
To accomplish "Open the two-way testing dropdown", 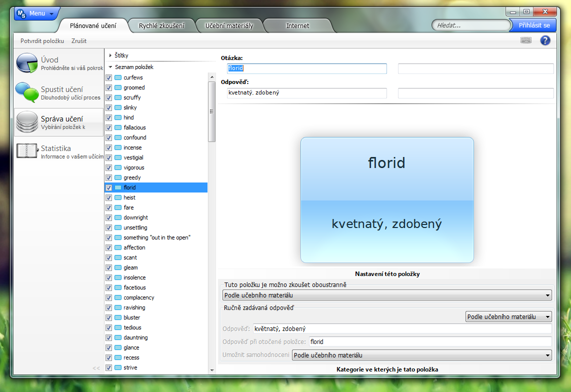I will [x=387, y=295].
